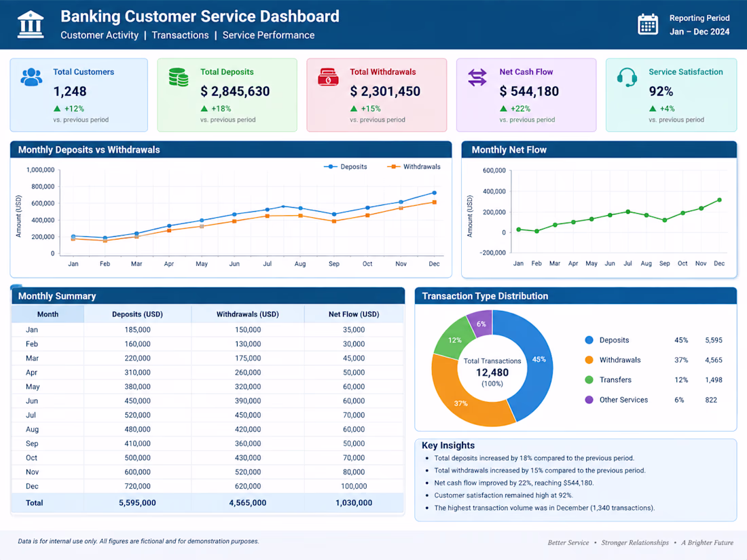
Task: Click the Net Cash Flow value $ 544,180
Action: coord(529,92)
